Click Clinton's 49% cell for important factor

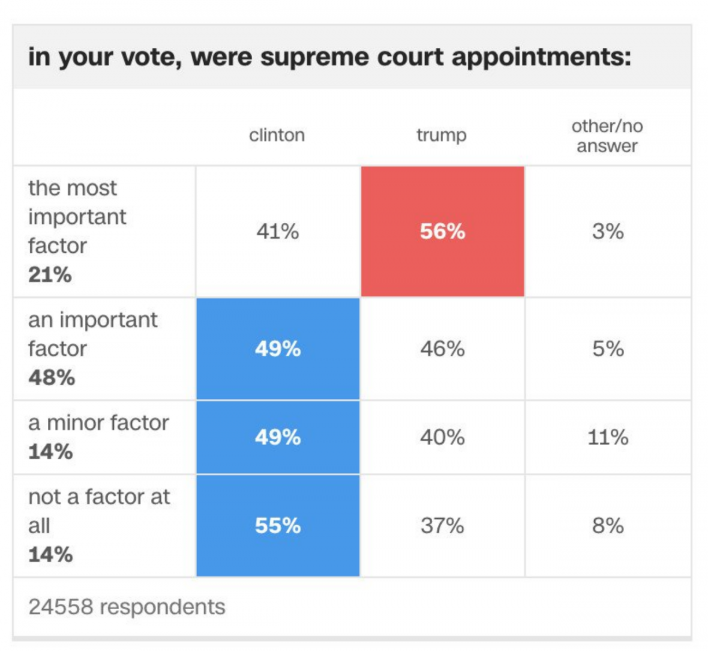click(x=277, y=349)
